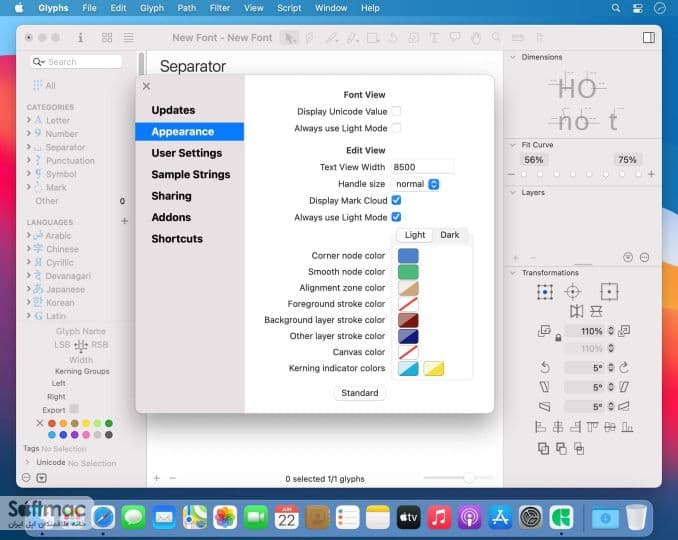Viewport: 678px width, 540px height.
Task: Switch to the Dark color tab
Action: point(450,235)
